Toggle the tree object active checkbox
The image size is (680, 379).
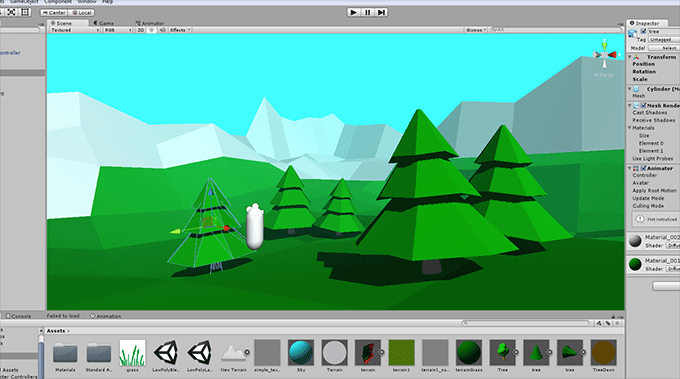point(644,31)
